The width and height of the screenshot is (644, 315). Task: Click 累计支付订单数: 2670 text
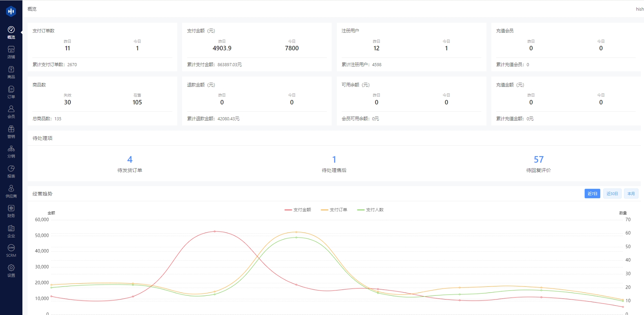tap(55, 64)
